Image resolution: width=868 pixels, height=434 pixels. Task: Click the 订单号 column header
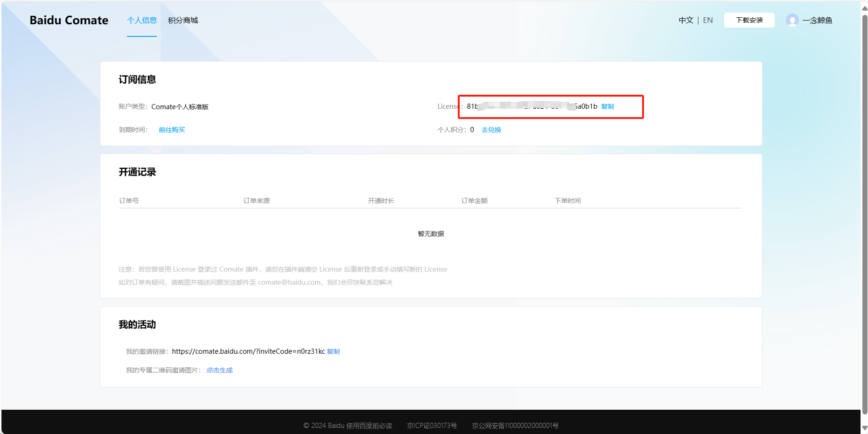click(x=129, y=201)
